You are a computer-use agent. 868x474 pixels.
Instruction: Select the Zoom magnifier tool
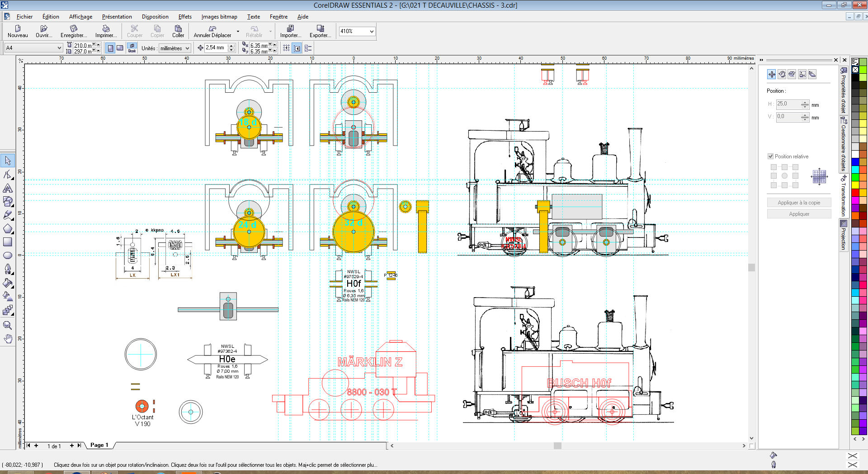[x=8, y=325]
